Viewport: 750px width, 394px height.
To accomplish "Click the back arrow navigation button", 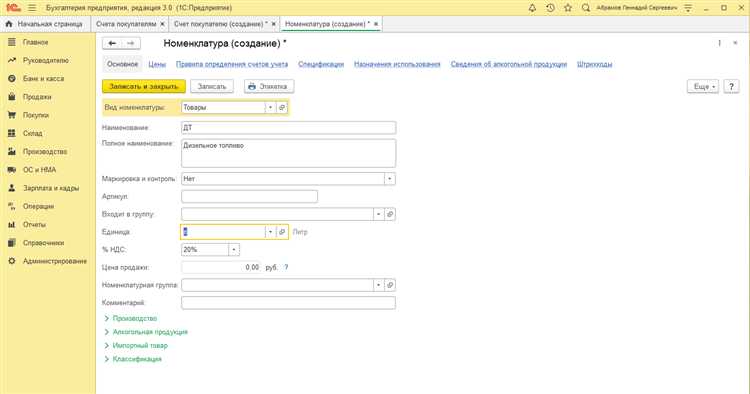I will pos(112,44).
